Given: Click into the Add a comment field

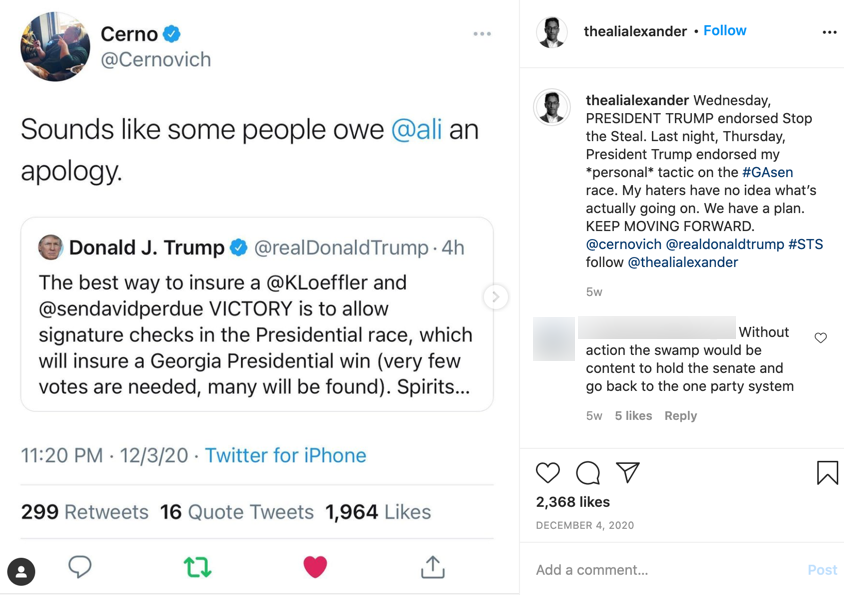Looking at the screenshot, I should (x=660, y=570).
